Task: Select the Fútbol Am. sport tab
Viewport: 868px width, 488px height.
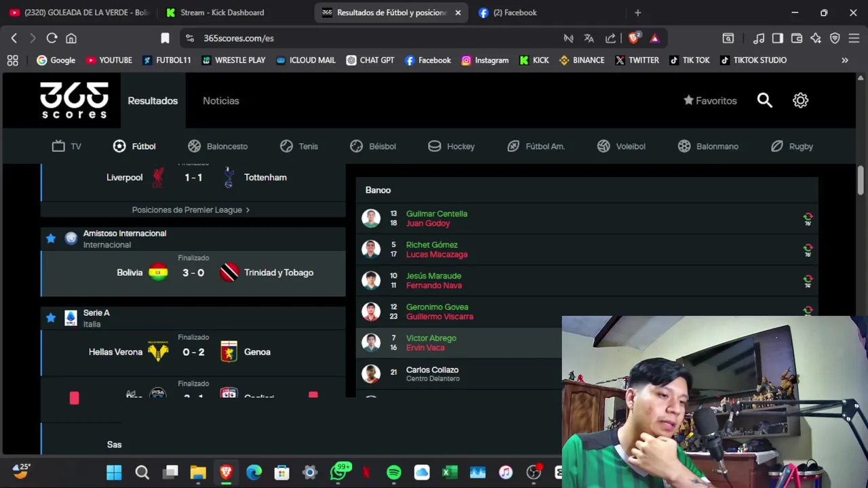Action: coord(536,146)
